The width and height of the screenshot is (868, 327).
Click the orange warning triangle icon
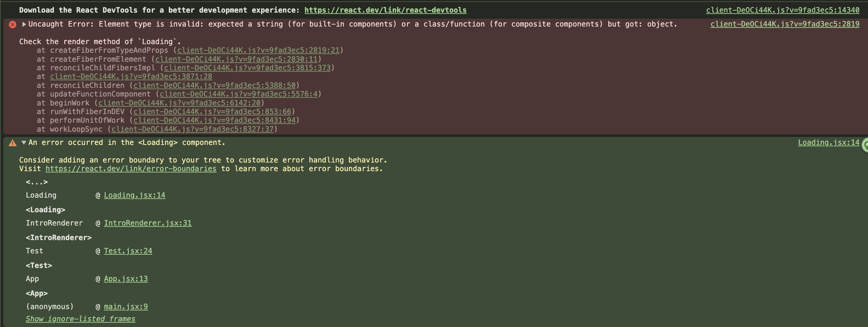click(13, 143)
